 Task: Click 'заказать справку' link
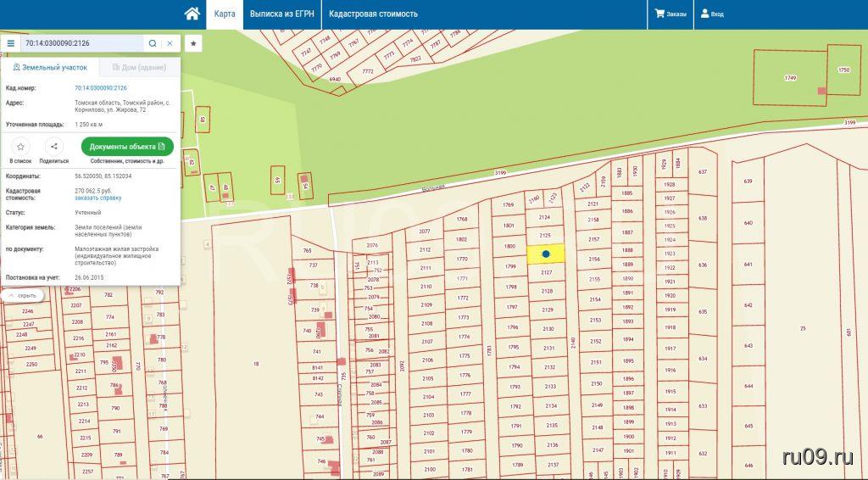pos(97,198)
